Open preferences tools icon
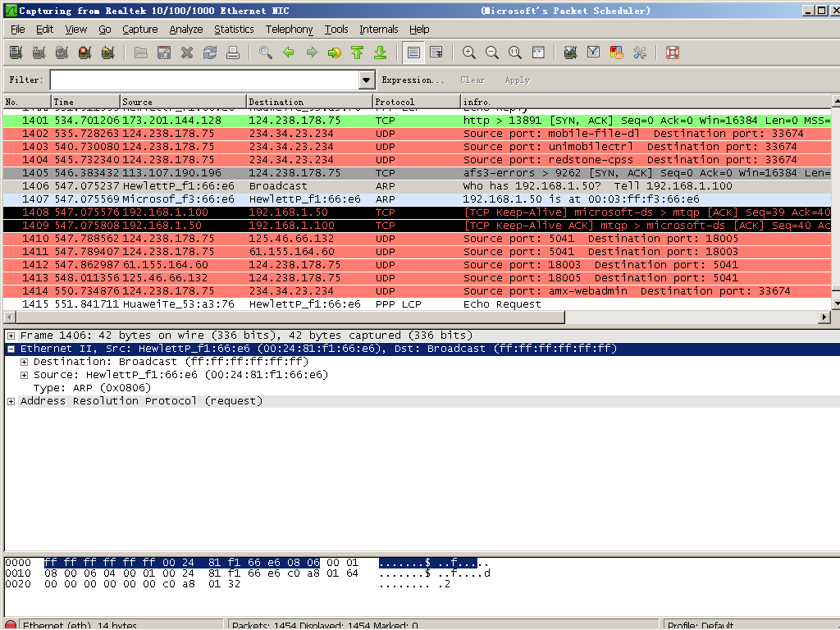The image size is (840, 630). [x=640, y=52]
